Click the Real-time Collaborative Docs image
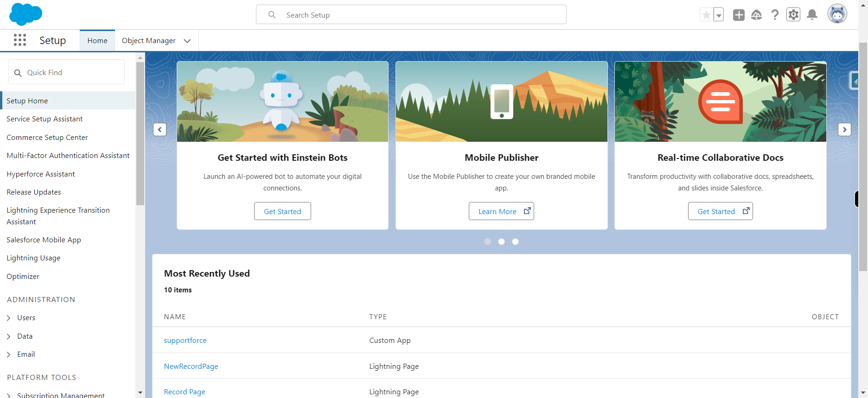Screen dimensions: 868x398 [720, 101]
